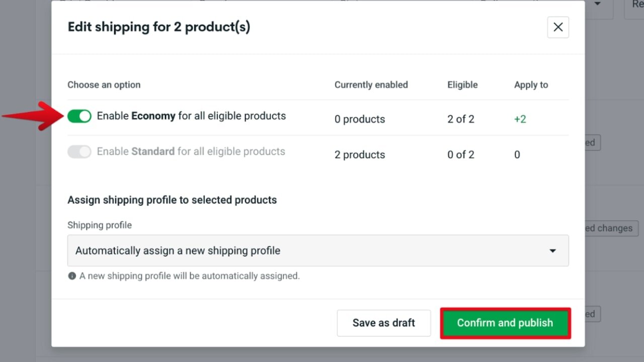Click '2 products' in the Standard row
The image size is (644, 362).
coord(360,155)
